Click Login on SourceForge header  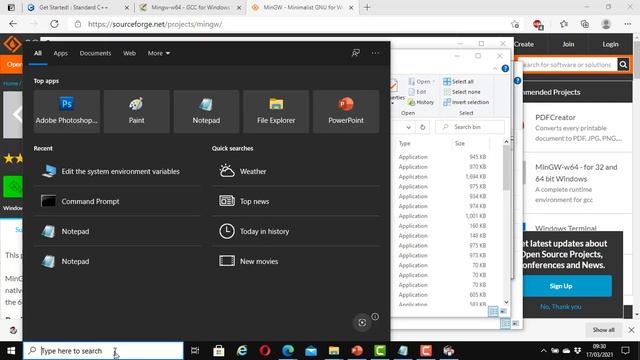coord(610,44)
